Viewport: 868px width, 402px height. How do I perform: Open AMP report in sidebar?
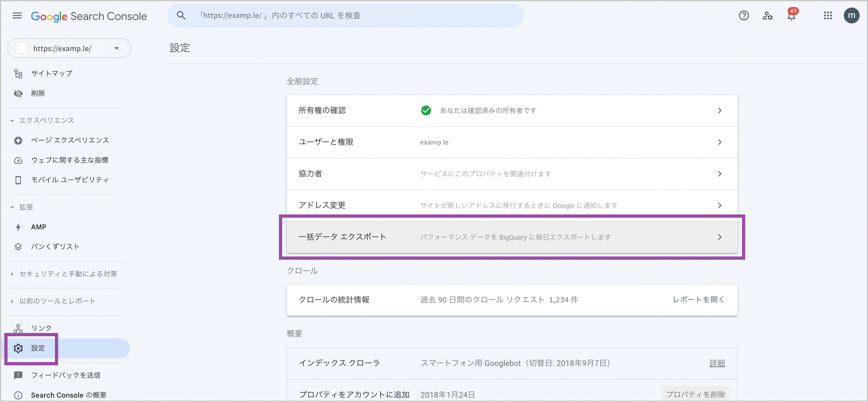[x=39, y=227]
